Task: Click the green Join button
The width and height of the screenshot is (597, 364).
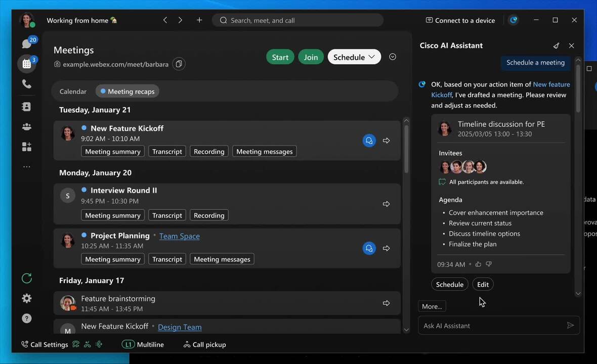Action: [311, 57]
